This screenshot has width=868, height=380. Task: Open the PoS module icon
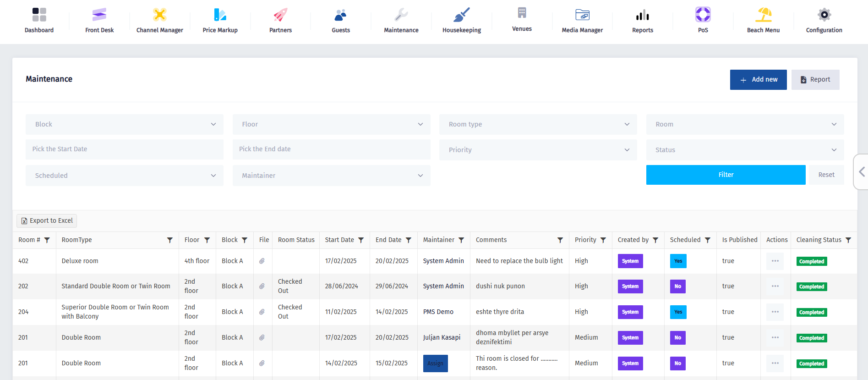click(x=703, y=15)
